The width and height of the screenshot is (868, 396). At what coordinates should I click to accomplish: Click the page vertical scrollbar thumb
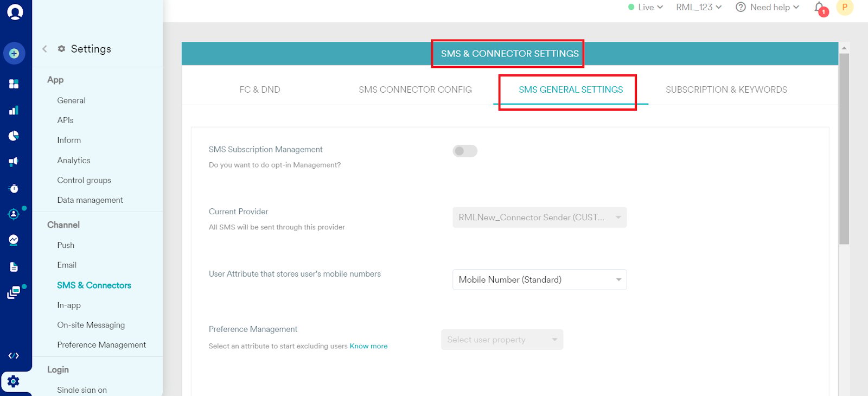[844, 149]
